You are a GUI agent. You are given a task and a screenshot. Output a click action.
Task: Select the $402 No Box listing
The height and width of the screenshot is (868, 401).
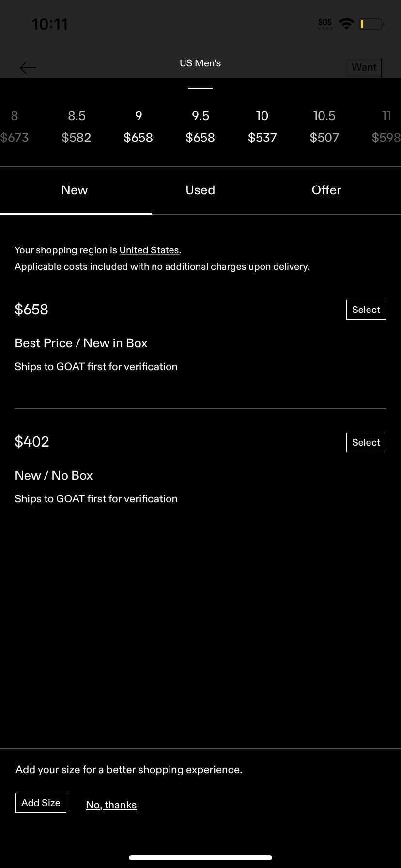click(x=366, y=442)
